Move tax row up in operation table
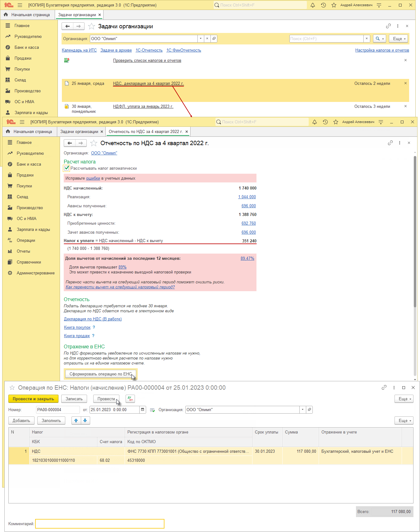Image resolution: width=420 pixels, height=532 pixels. pos(76,420)
